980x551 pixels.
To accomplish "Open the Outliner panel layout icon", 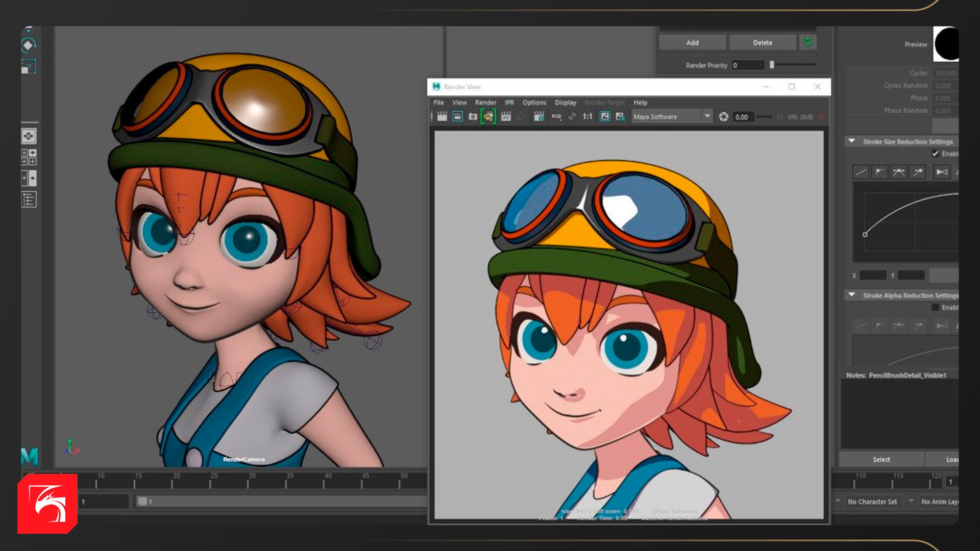I will pyautogui.click(x=29, y=199).
